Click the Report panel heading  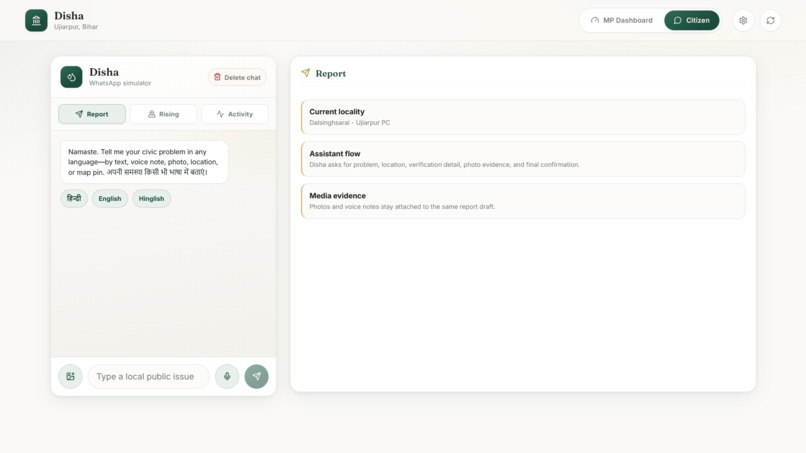pos(331,74)
